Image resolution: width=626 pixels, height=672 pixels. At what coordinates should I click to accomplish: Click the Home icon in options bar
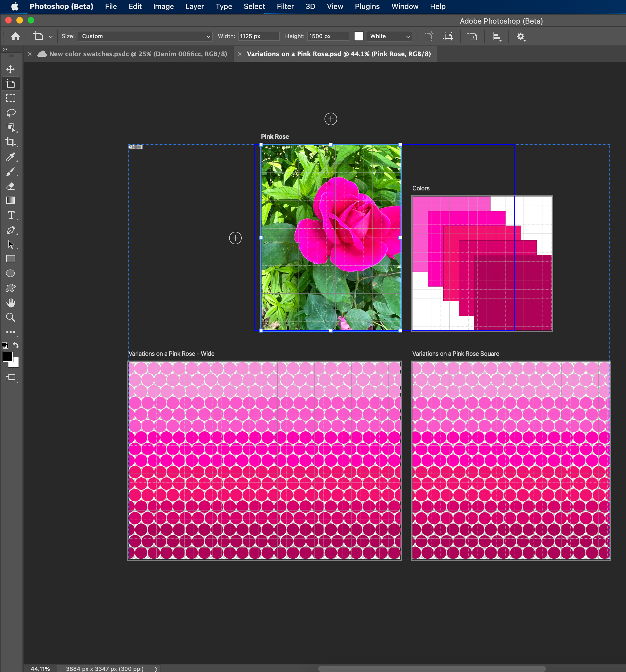(15, 36)
